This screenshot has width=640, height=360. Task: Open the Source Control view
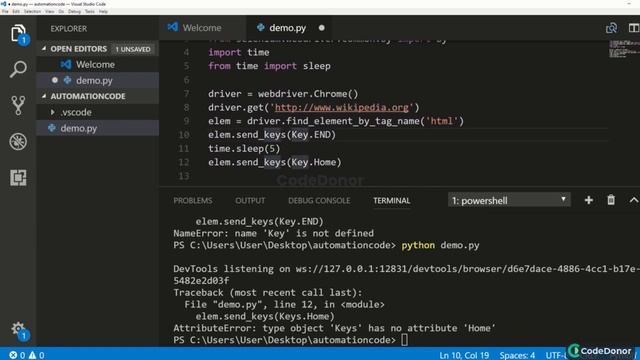tap(18, 105)
